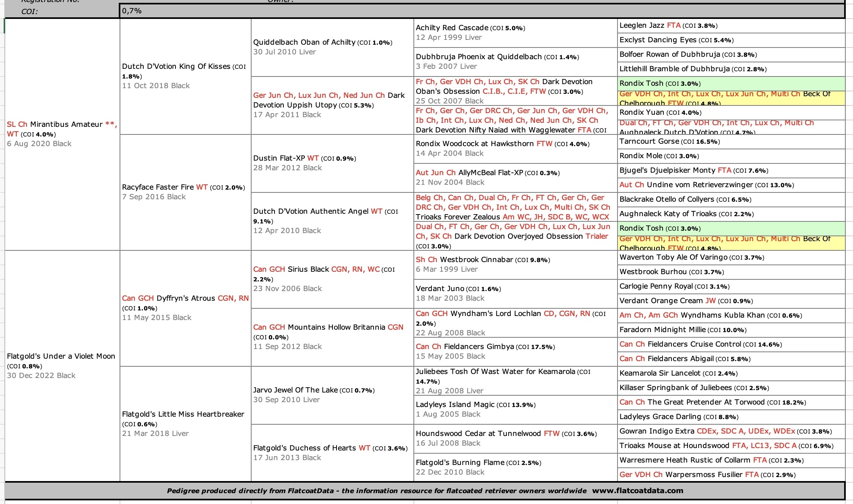Select Flatgold's Under a Violet Moon cell
Screen dimensions: 853x504
click(62, 366)
